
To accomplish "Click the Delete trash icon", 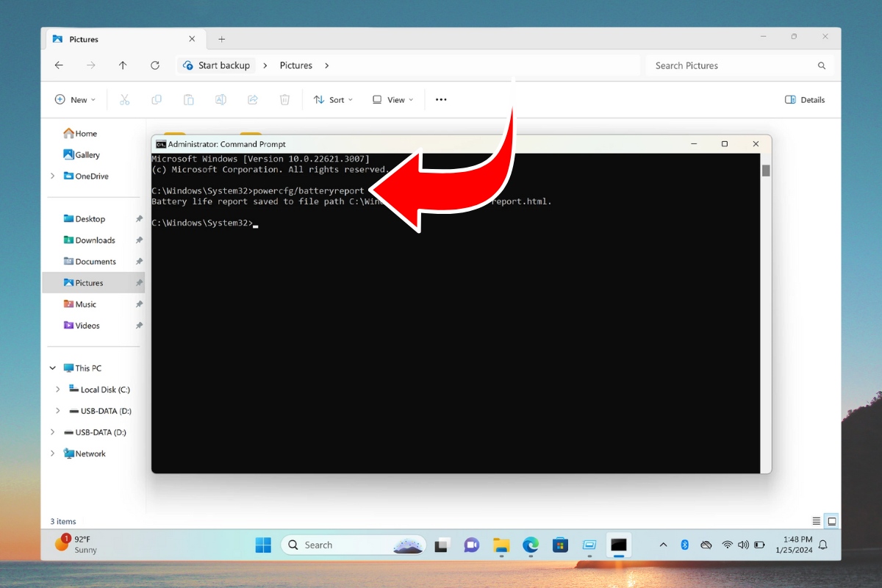I will coord(285,100).
